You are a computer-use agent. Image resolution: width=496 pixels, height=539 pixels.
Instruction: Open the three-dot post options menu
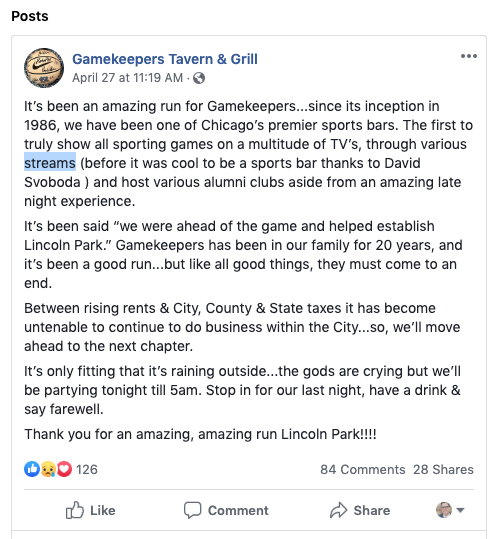(x=469, y=56)
